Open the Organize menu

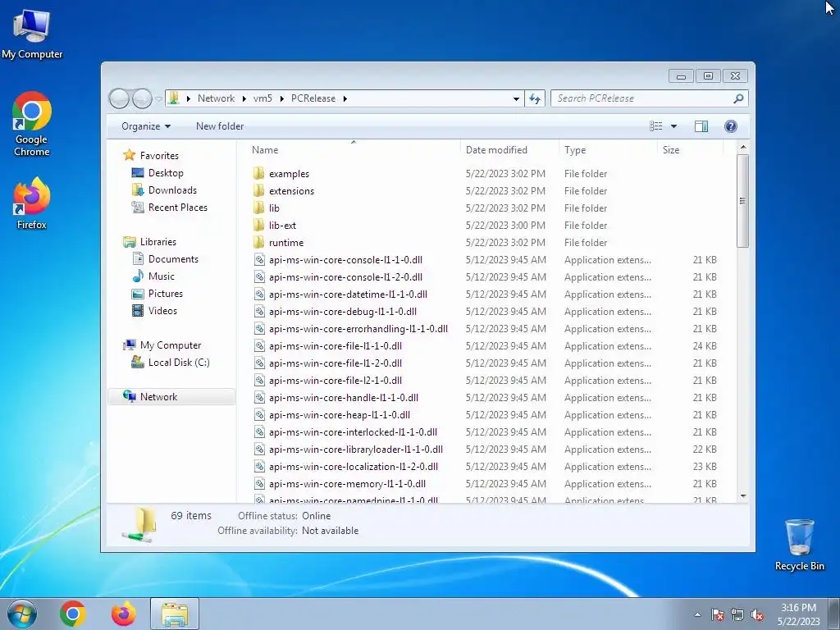[146, 126]
